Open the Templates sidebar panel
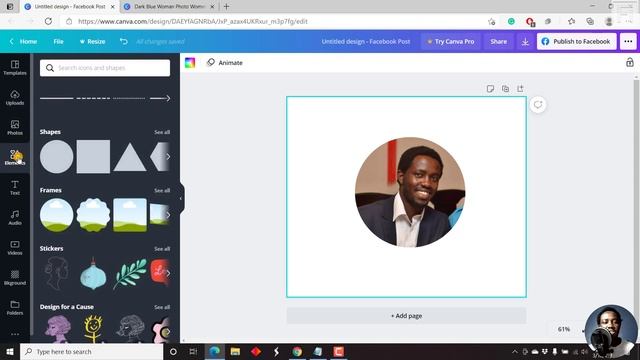This screenshot has height=360, width=640. click(15, 67)
